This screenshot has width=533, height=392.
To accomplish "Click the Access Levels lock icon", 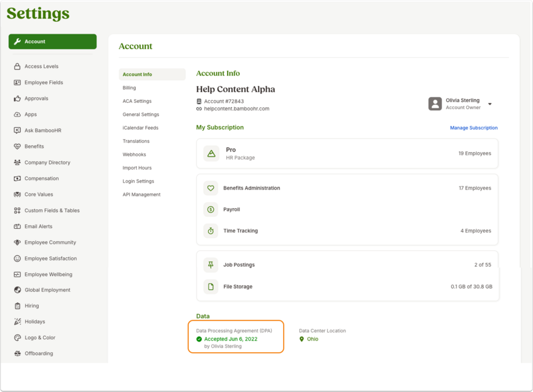I will point(17,66).
